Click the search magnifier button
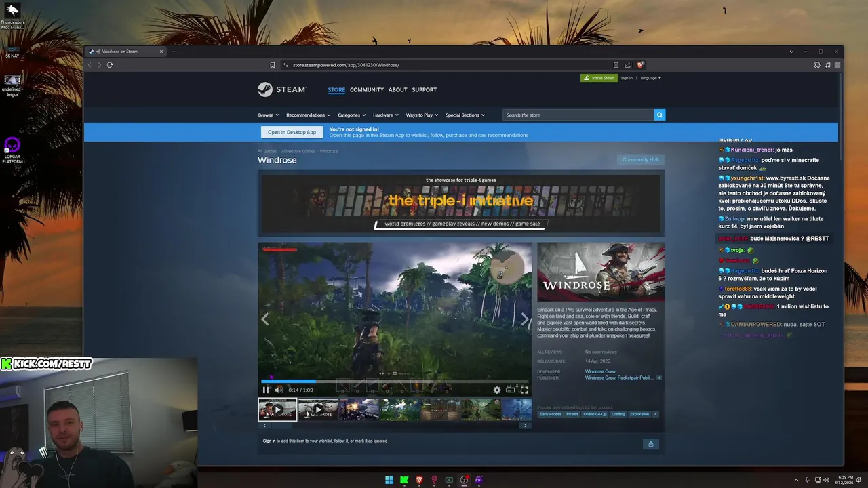The image size is (868, 488). point(659,115)
